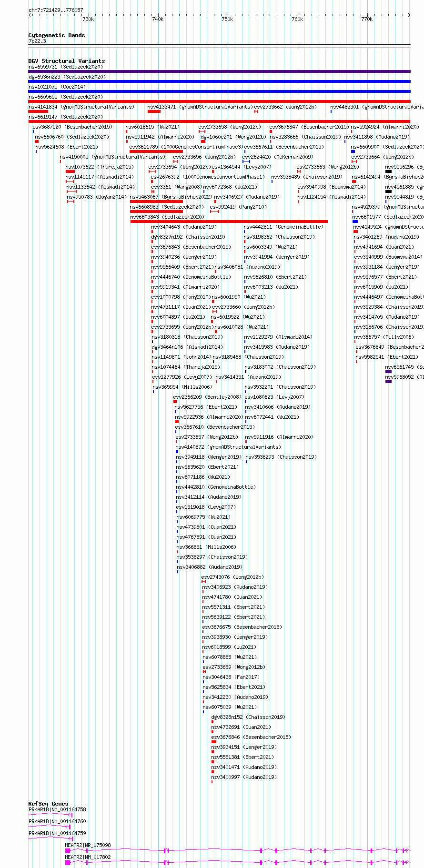This screenshot has width=424, height=868.
Task: Select nsv4140872 (gnomADStructuralVariants) label
Action: (228, 447)
